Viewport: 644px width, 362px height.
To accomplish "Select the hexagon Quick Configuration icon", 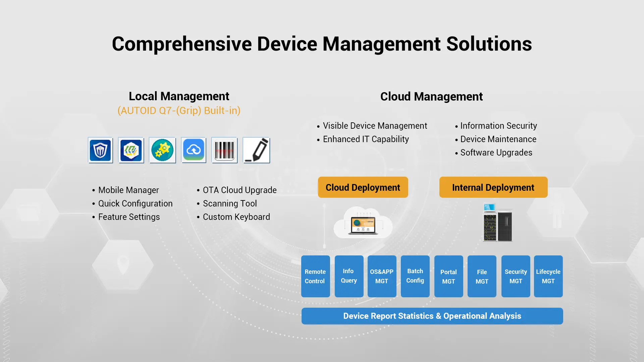I will point(131,150).
